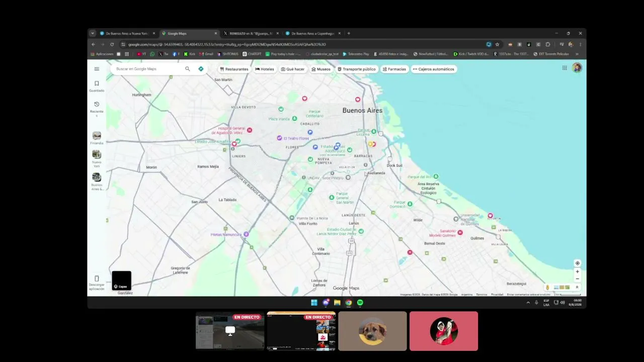Open Spotify from the taskbar
The width and height of the screenshot is (644, 362).
(360, 303)
